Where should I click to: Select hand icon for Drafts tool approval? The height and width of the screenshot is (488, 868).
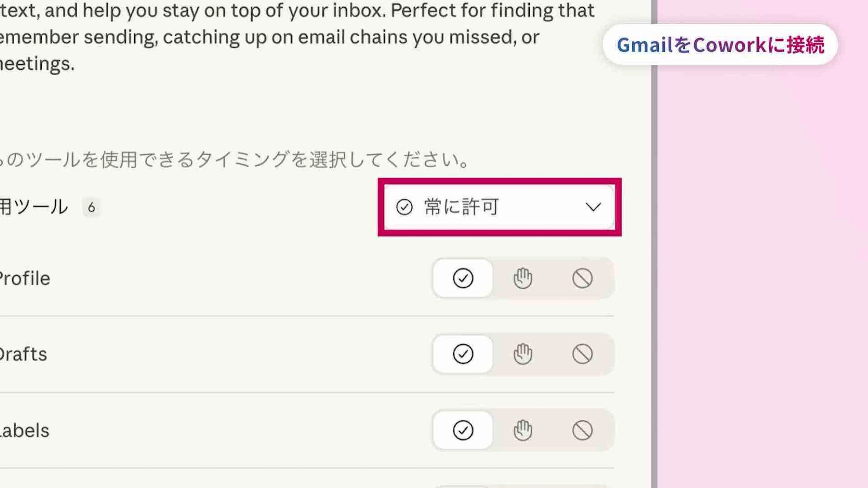[x=523, y=354]
